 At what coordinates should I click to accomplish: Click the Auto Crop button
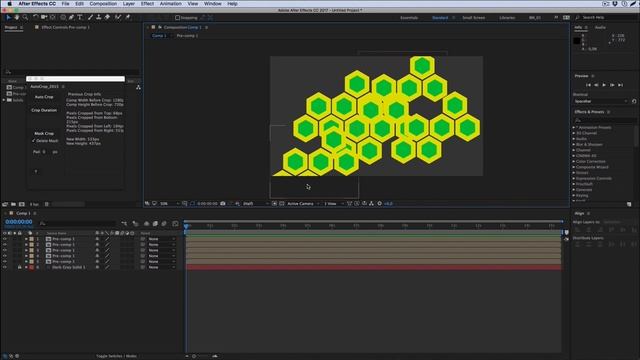(x=44, y=97)
